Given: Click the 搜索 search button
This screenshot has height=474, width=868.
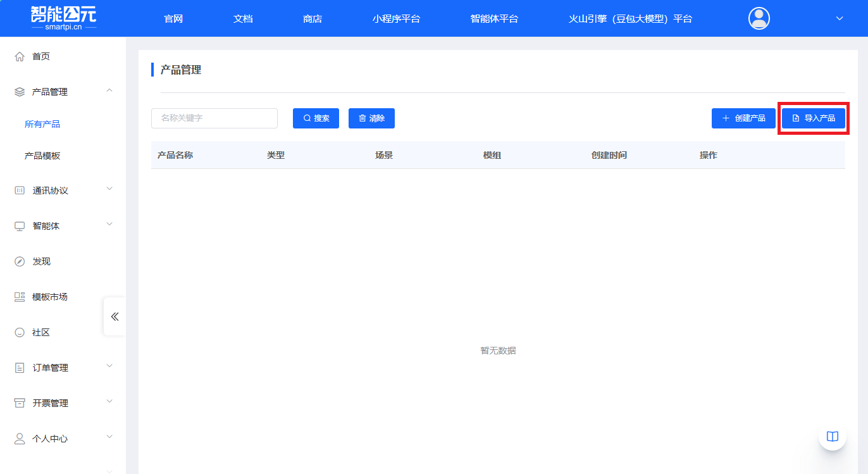Looking at the screenshot, I should 316,118.
